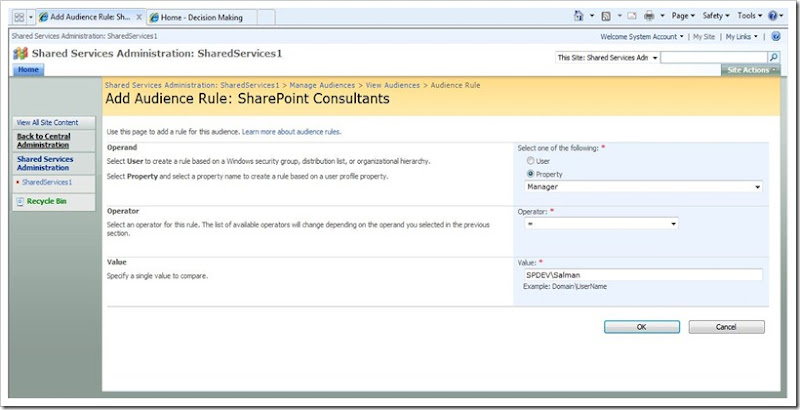Click the RSS feeds toolbar icon
This screenshot has width=800, height=410.
point(606,16)
